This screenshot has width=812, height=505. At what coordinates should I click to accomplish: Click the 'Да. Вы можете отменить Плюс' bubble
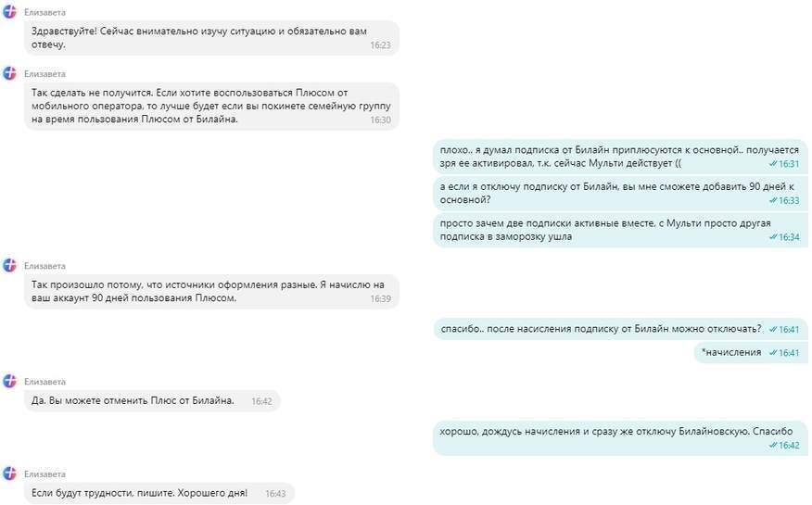click(x=152, y=401)
